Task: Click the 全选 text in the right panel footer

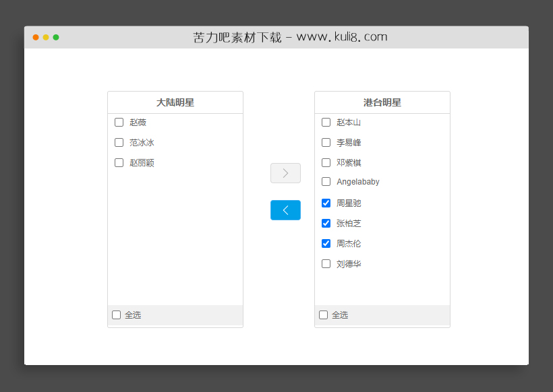Action: pos(339,315)
